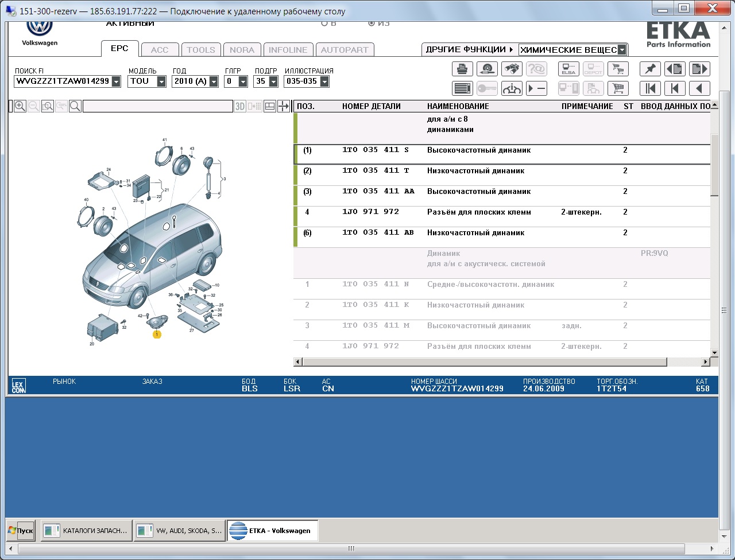Select the black 1J0 971 972 connector row
735x560 pixels.
click(x=502, y=216)
